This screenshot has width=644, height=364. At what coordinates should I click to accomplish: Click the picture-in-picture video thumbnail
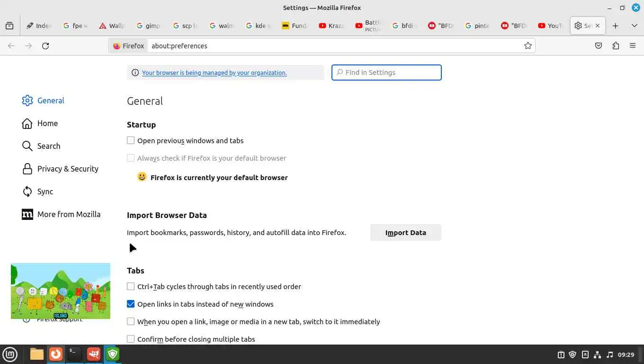point(61,291)
